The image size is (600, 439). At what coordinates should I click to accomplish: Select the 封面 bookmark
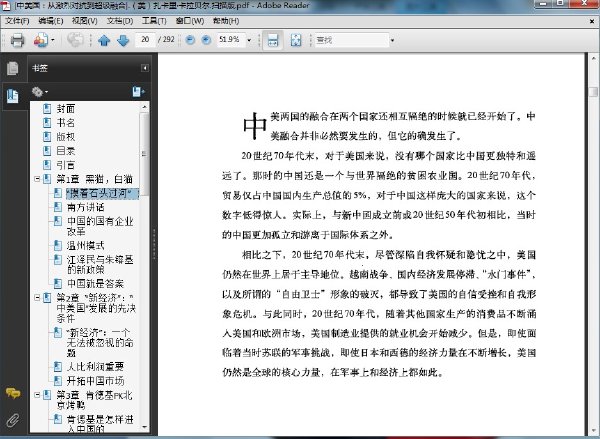pos(65,109)
